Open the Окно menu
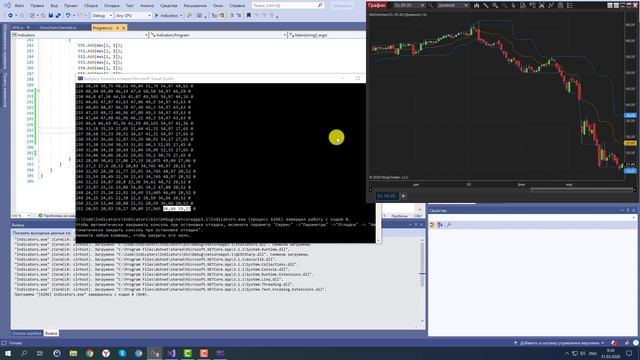This screenshot has width=640, height=360. click(x=218, y=6)
